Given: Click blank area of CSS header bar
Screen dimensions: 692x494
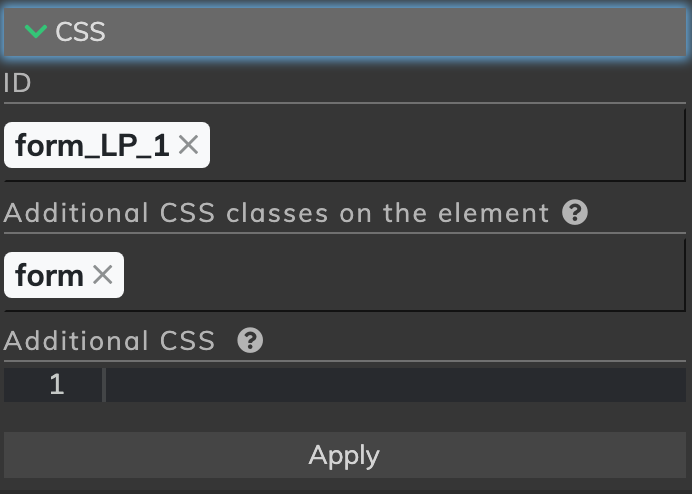Looking at the screenshot, I should (x=395, y=32).
